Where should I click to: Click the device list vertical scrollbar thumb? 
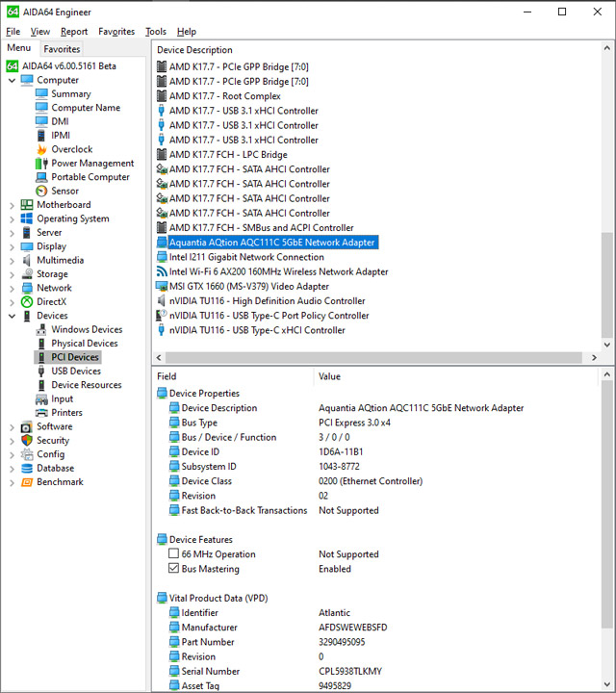[x=606, y=285]
